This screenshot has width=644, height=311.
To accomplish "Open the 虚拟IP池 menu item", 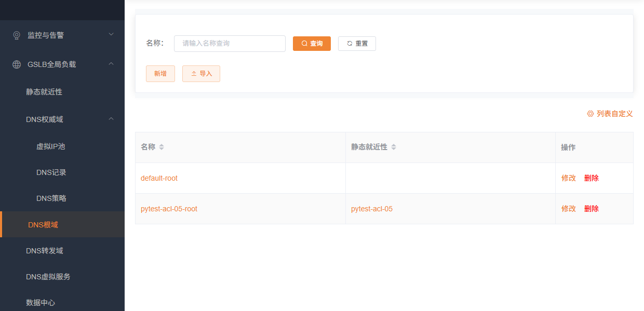I will [50, 146].
